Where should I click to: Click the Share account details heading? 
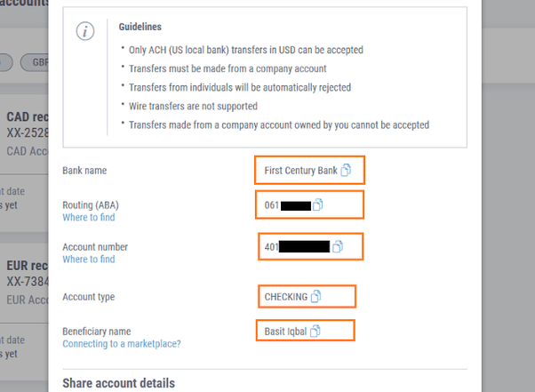pyautogui.click(x=118, y=383)
